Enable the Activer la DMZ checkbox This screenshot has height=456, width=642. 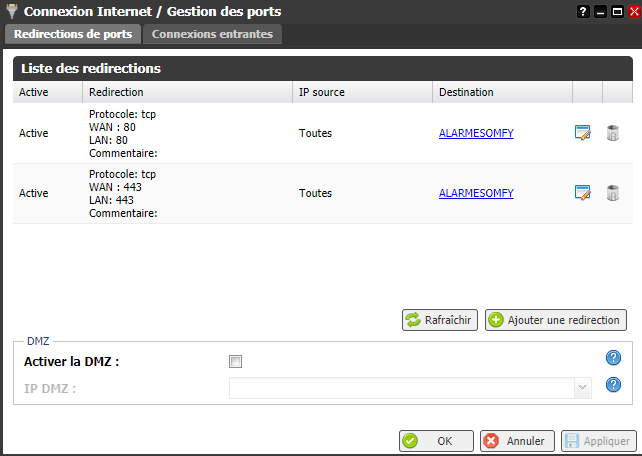pos(235,362)
